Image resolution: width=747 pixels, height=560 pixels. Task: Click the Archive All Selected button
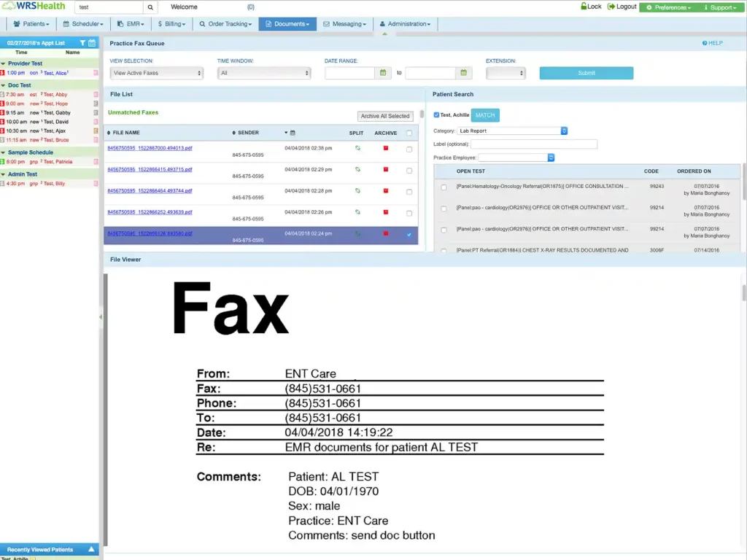point(385,116)
